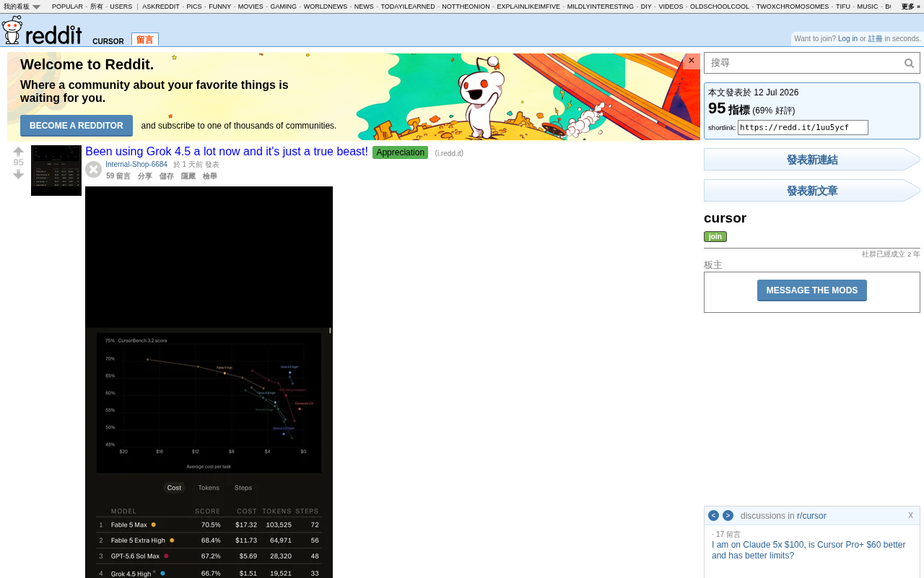The width and height of the screenshot is (924, 578).
Task: Open the post title link
Action: pos(227,152)
